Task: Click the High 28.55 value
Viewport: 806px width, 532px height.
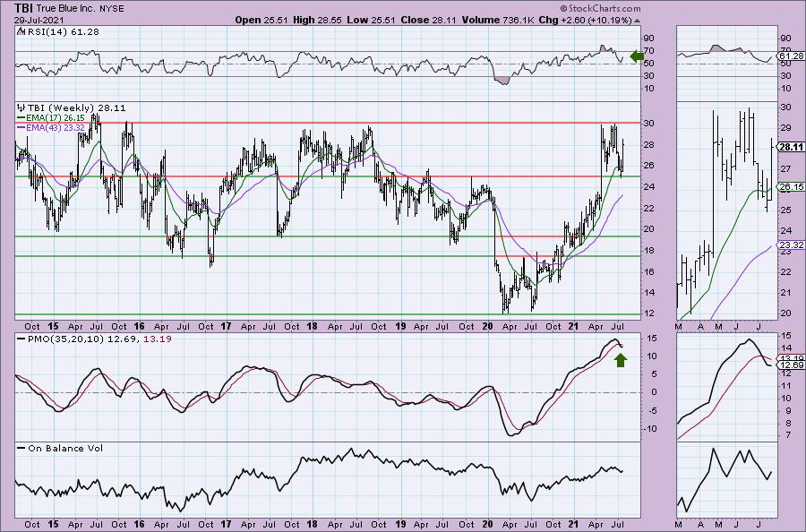Action: pyautogui.click(x=317, y=20)
